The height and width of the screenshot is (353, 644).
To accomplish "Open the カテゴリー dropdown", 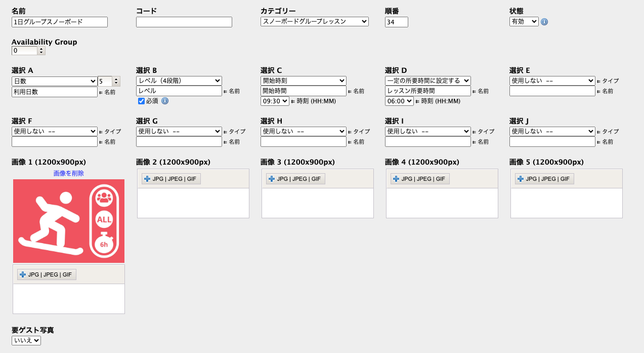I will (314, 21).
